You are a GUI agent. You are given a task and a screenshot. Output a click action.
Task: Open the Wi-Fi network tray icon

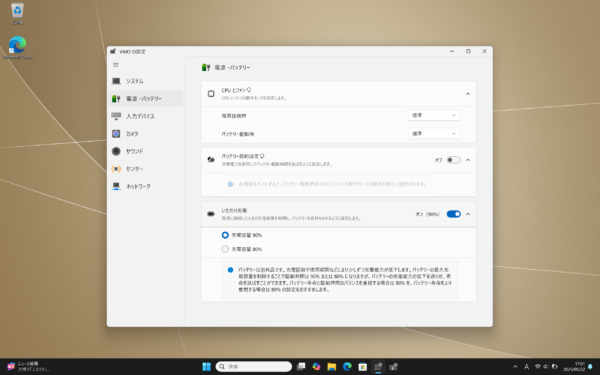[538, 367]
